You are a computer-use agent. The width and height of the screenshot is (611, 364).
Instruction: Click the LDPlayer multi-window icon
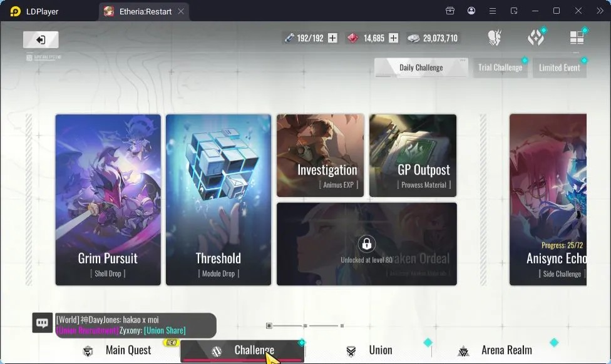pyautogui.click(x=514, y=11)
